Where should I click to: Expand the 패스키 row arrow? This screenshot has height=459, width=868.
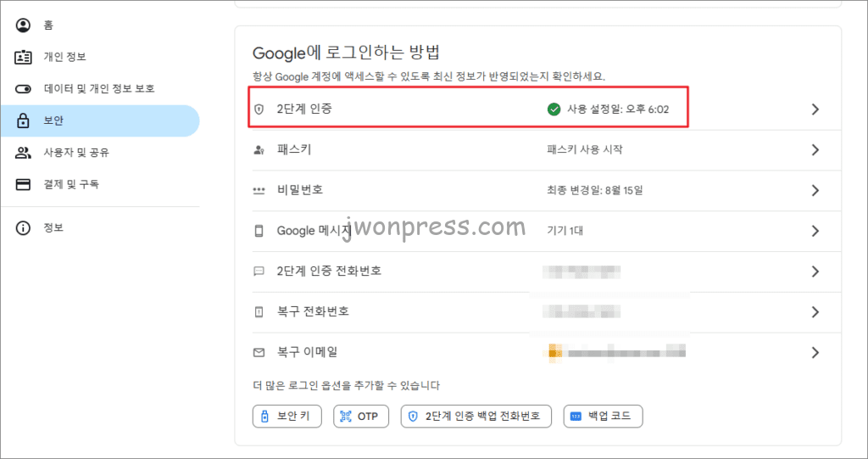[815, 150]
